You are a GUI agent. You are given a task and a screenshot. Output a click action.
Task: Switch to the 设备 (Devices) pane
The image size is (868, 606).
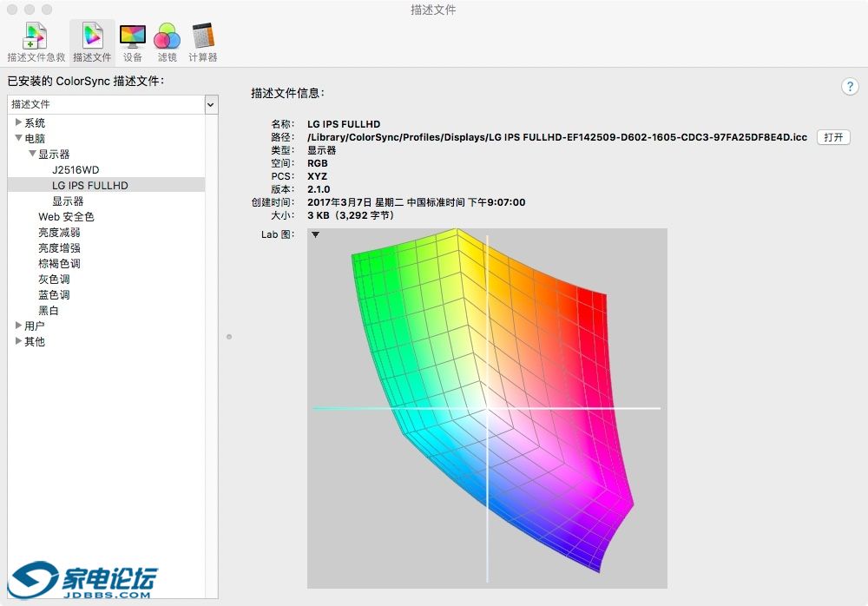tap(133, 42)
